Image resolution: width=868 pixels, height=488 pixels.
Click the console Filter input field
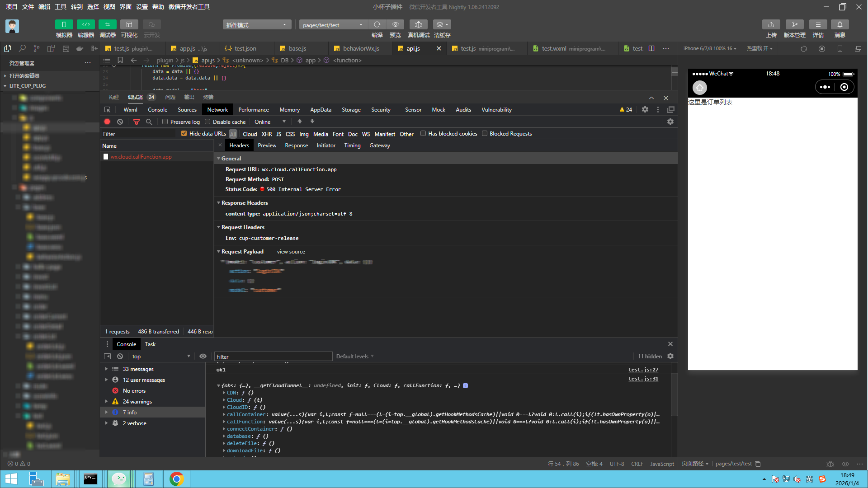click(x=273, y=357)
